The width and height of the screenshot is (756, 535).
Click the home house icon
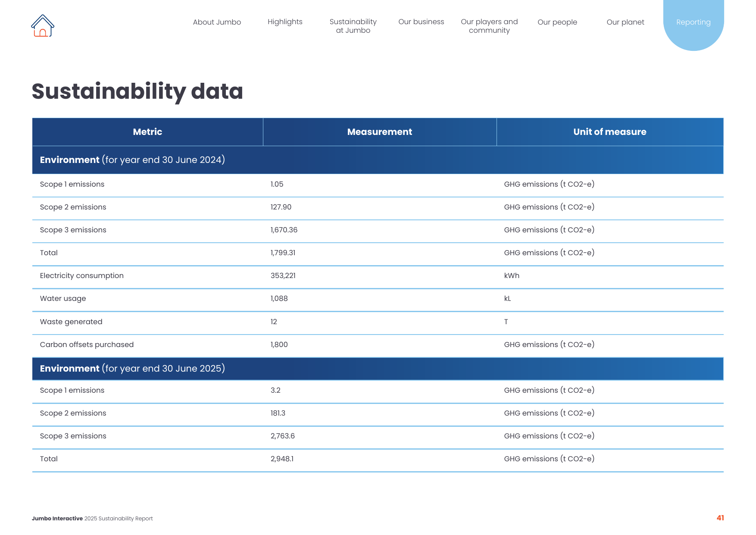[43, 25]
